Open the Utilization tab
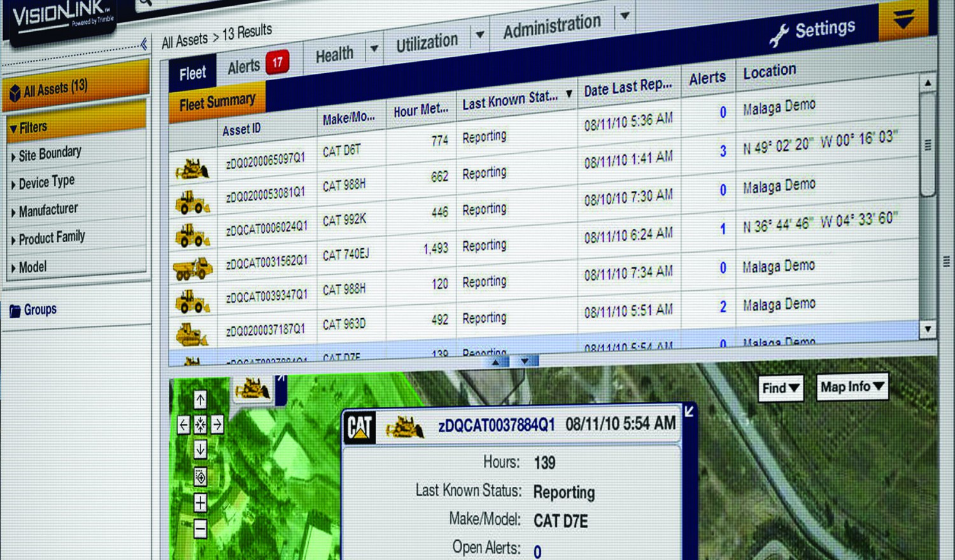This screenshot has width=955, height=560. [x=427, y=43]
